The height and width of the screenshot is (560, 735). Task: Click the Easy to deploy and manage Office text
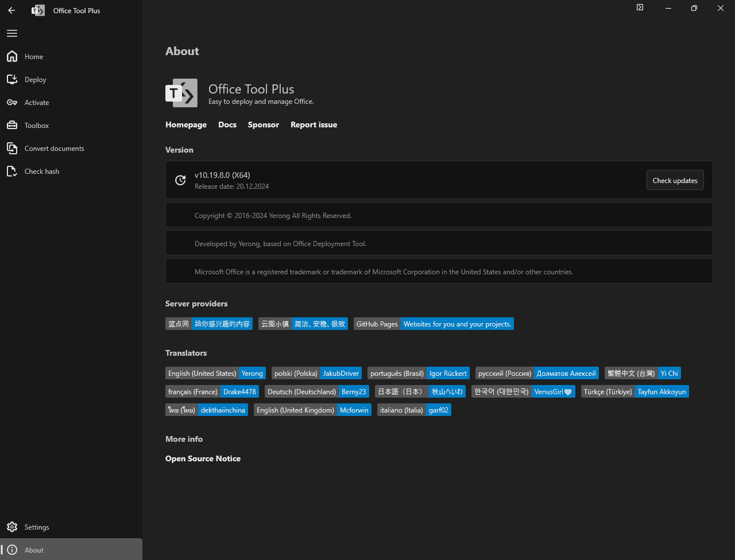[261, 102]
